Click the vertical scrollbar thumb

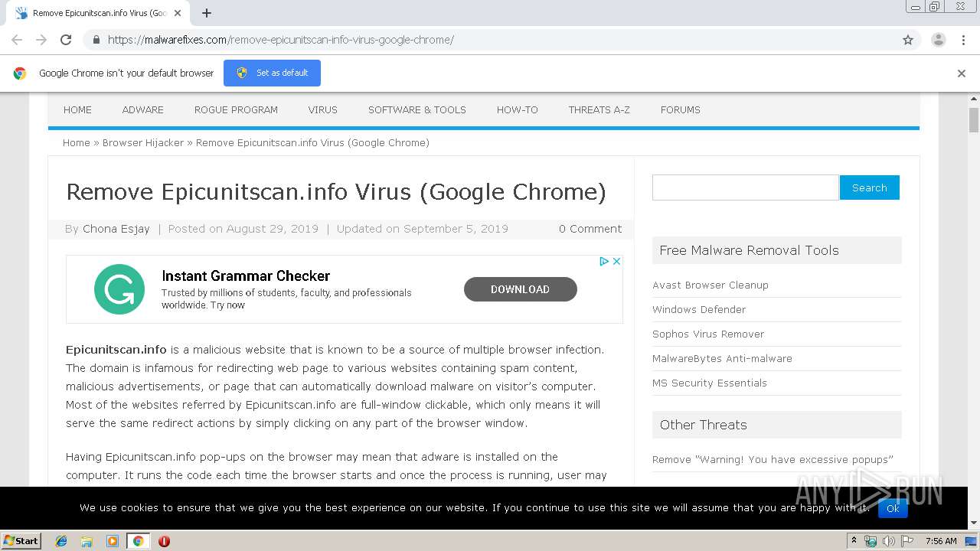tap(974, 120)
